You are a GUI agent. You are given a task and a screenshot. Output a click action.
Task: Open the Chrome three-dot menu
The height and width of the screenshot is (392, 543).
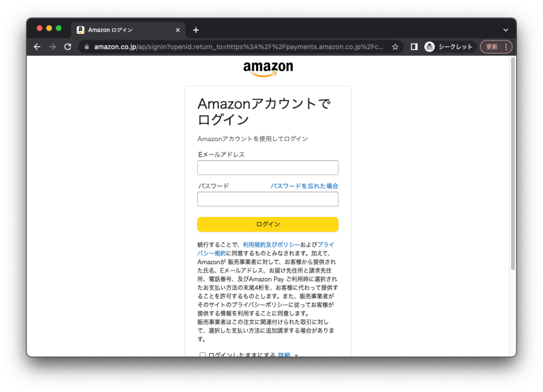tap(506, 47)
